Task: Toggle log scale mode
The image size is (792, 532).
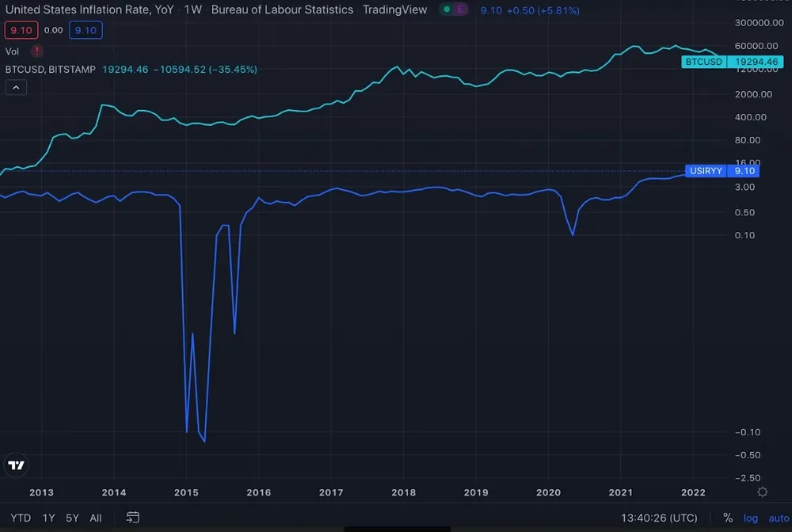Action: click(x=750, y=518)
